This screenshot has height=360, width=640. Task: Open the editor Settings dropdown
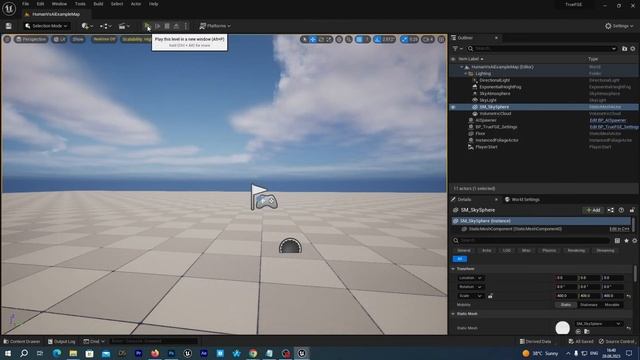pyautogui.click(x=619, y=26)
